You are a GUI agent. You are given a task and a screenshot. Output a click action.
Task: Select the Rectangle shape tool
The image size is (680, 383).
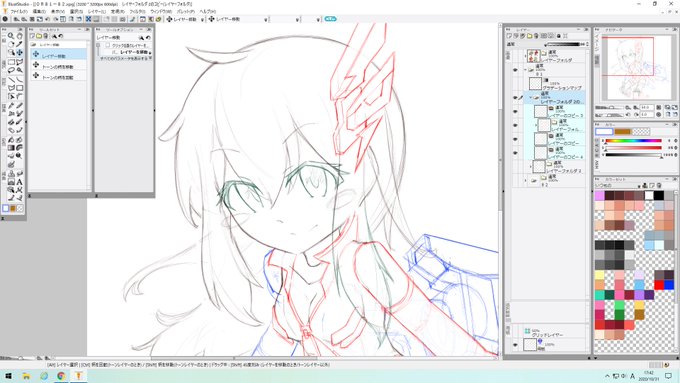pyautogui.click(x=20, y=88)
